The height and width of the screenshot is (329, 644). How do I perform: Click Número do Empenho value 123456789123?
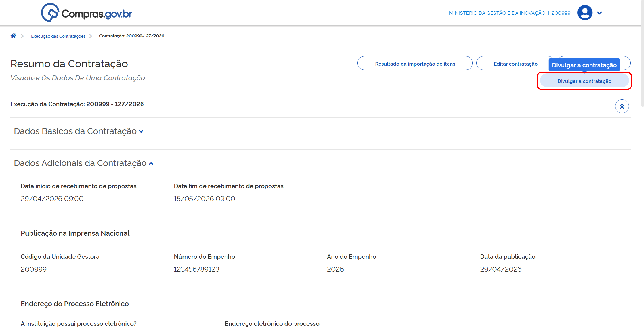tap(196, 269)
